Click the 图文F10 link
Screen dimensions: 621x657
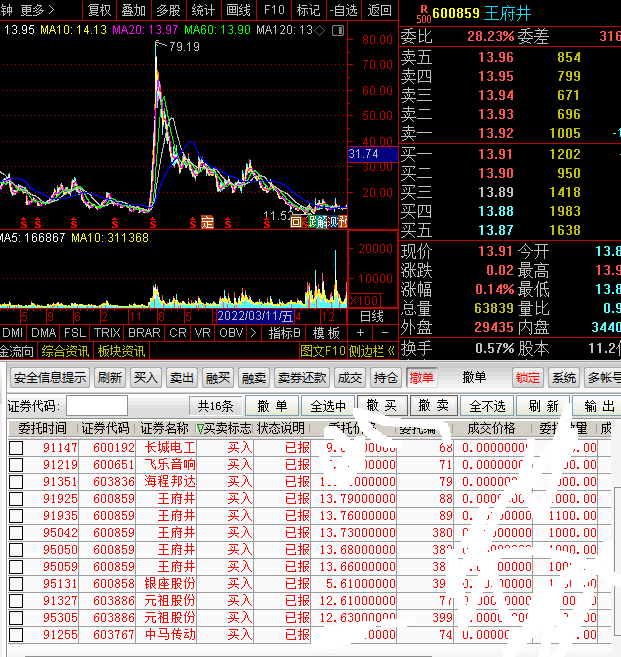coord(323,351)
